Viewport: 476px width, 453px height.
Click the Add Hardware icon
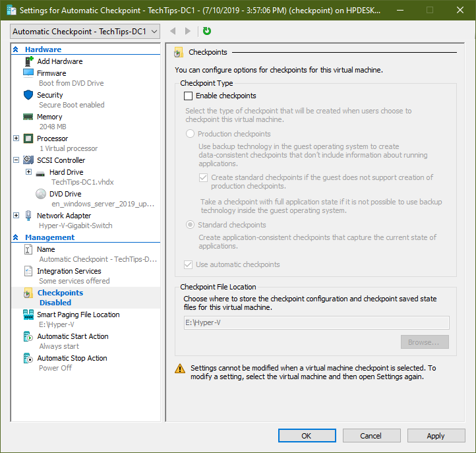(x=28, y=61)
